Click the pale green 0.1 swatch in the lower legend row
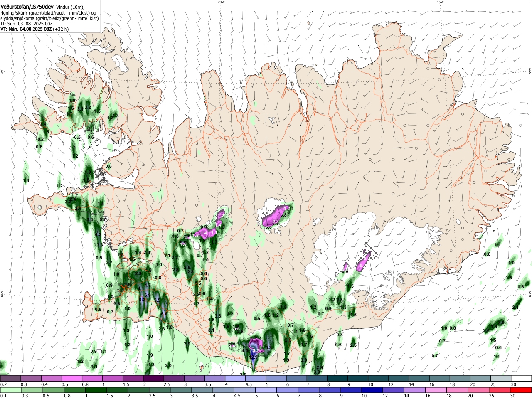 tap(11, 390)
